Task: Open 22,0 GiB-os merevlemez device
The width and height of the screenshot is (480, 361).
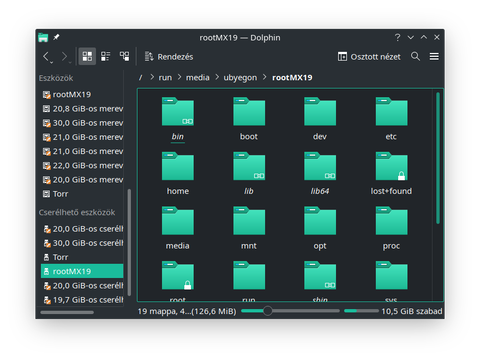Action: (x=82, y=165)
